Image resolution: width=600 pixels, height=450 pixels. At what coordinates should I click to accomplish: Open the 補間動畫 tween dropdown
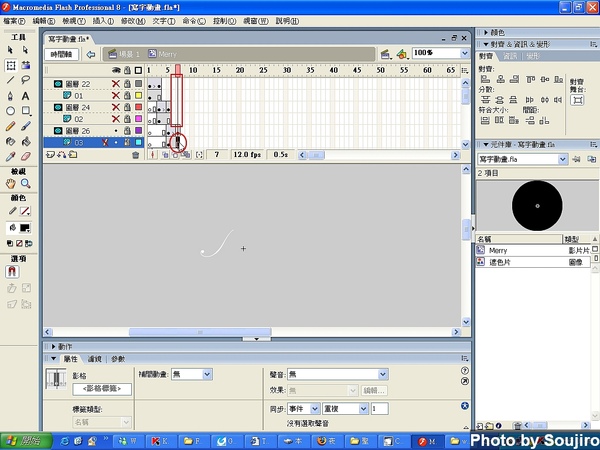coord(207,374)
